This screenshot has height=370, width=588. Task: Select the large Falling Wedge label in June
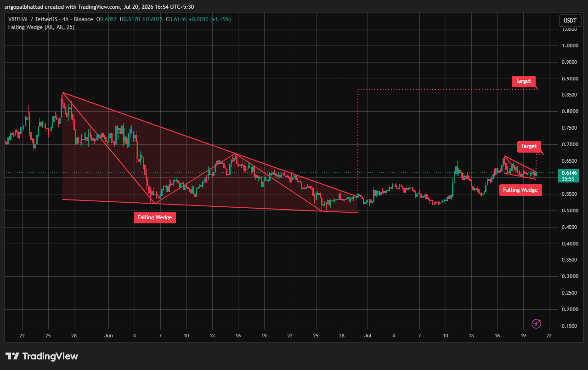point(155,217)
